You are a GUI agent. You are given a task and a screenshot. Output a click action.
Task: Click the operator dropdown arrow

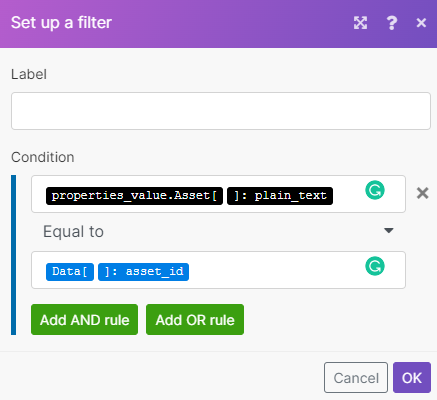pyautogui.click(x=389, y=231)
